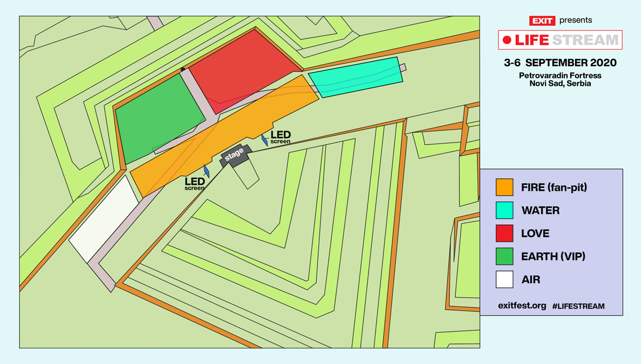Select the gray stage block on map

(234, 155)
